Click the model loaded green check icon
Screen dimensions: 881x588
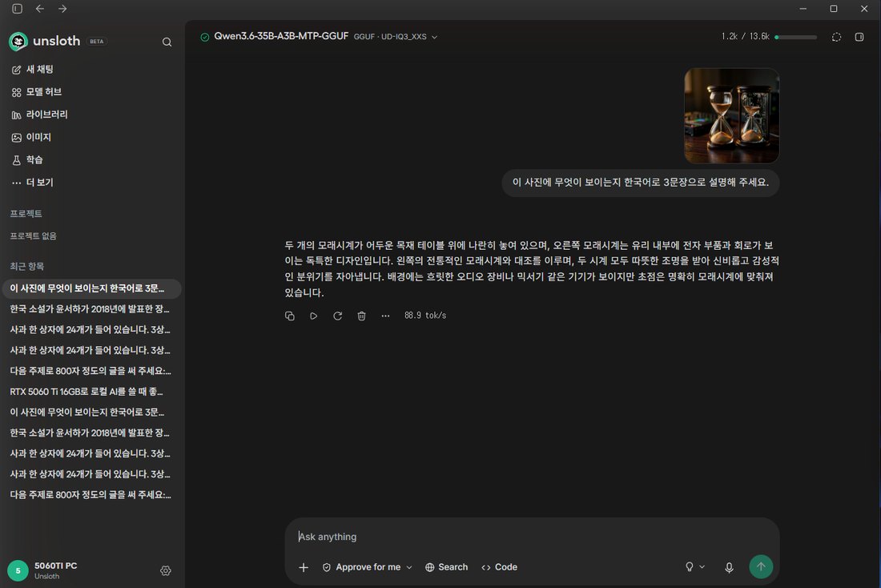coord(204,37)
